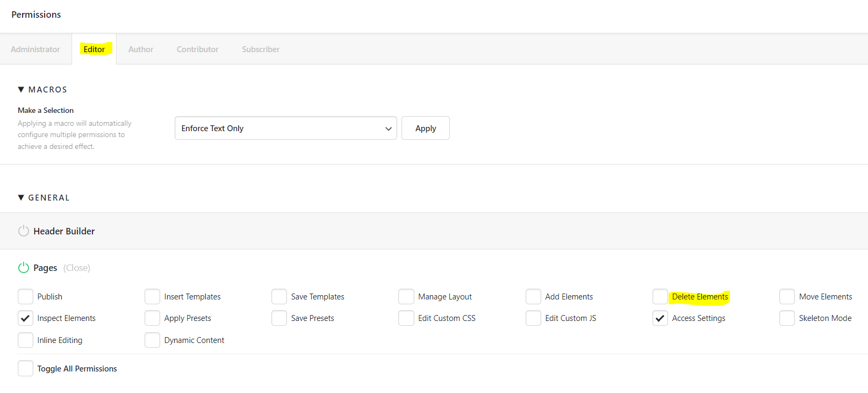Go to the Contributor tab
The width and height of the screenshot is (868, 393).
[198, 49]
